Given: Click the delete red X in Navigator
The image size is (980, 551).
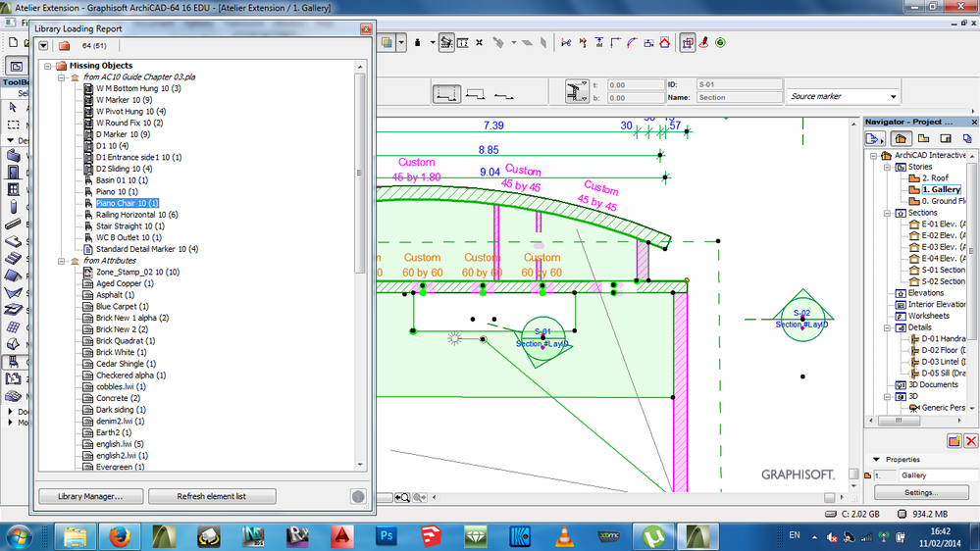Looking at the screenshot, I should (970, 441).
